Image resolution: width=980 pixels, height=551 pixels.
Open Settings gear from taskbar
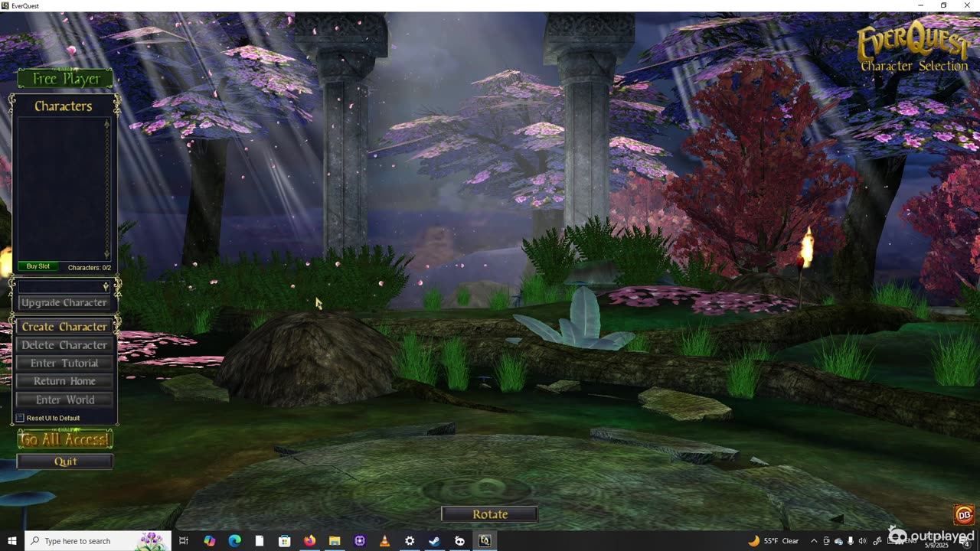pos(410,541)
